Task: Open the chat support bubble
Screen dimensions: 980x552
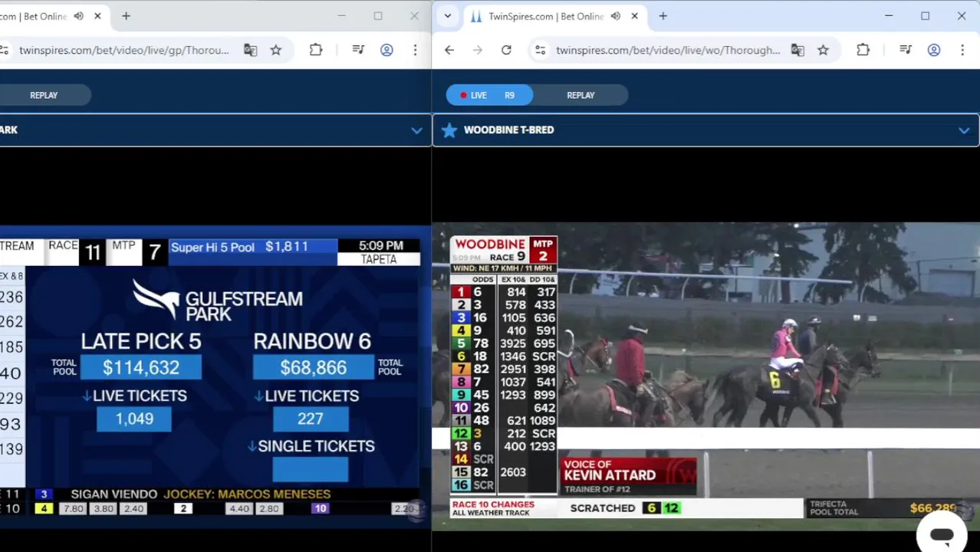Action: tap(942, 536)
